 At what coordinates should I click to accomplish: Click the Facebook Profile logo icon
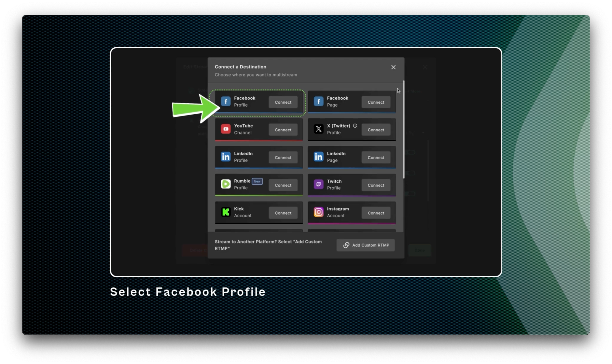click(x=226, y=101)
